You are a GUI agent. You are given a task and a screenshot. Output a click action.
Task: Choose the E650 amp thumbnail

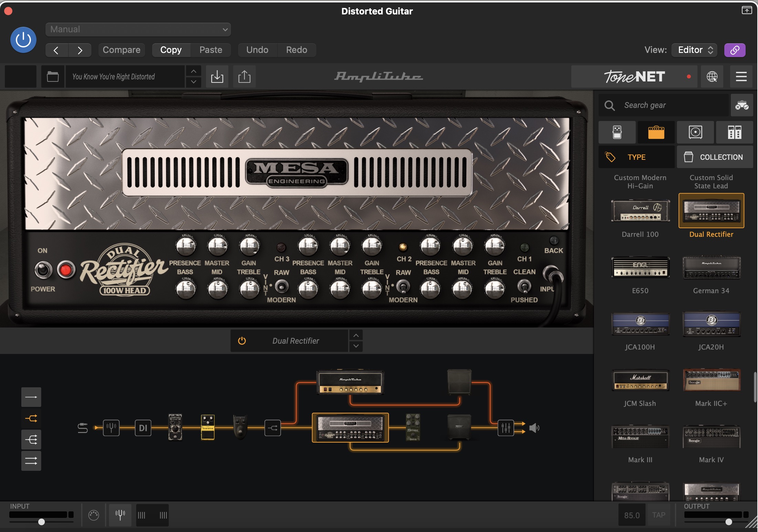[640, 267]
